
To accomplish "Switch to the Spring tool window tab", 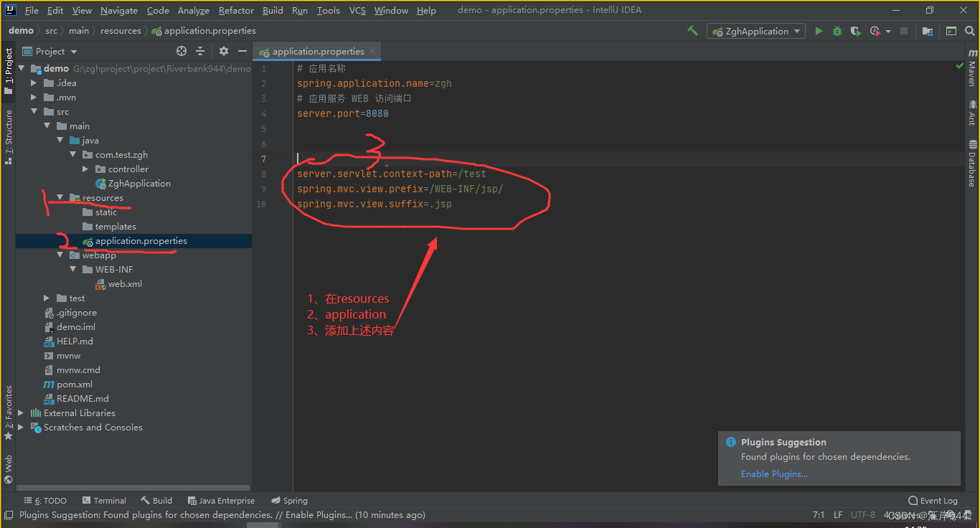I will pos(289,500).
